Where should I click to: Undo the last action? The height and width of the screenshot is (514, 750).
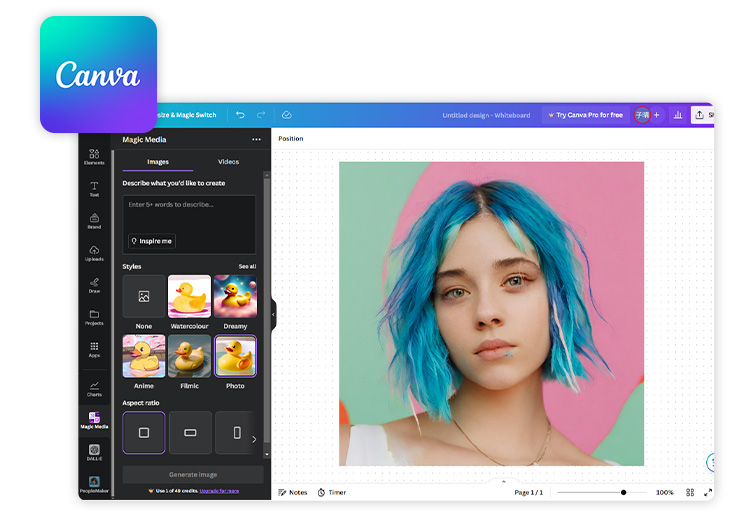coord(240,115)
